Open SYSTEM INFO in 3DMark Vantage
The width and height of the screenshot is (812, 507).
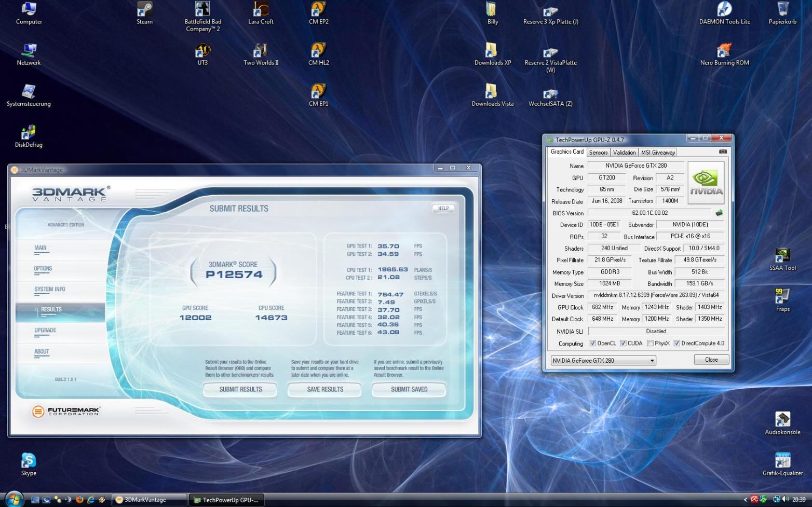click(50, 290)
